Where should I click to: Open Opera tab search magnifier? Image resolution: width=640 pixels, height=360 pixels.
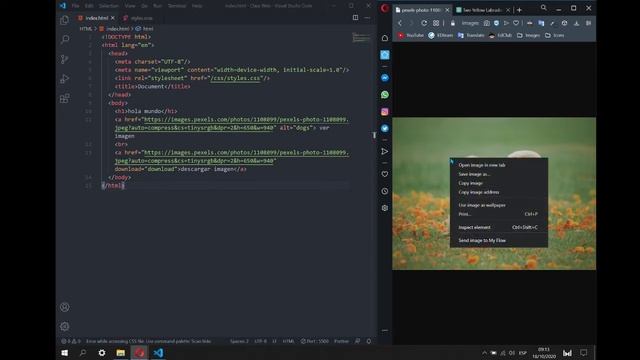[544, 8]
